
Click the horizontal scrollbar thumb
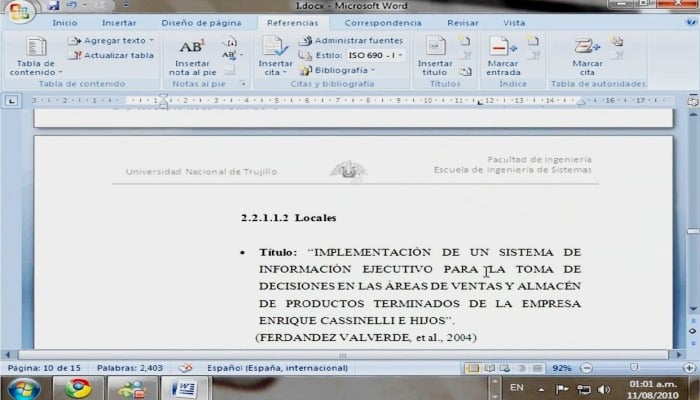(x=343, y=355)
